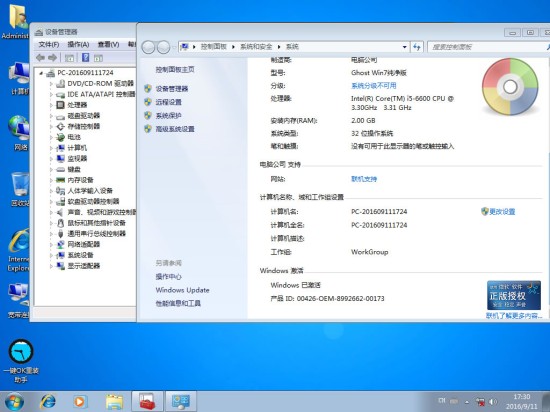The image size is (550, 412).
Task: Click the volume speaker tray icon
Action: [493, 401]
